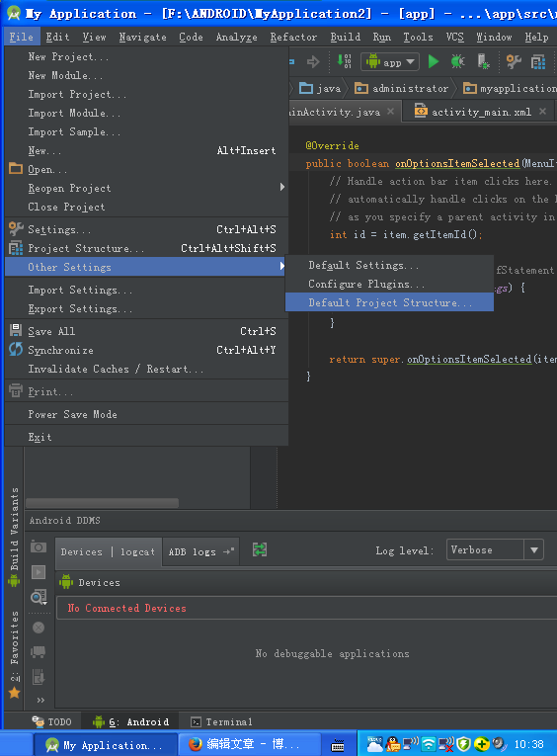
Task: Choose Export Settings menu item
Action: click(x=146, y=308)
